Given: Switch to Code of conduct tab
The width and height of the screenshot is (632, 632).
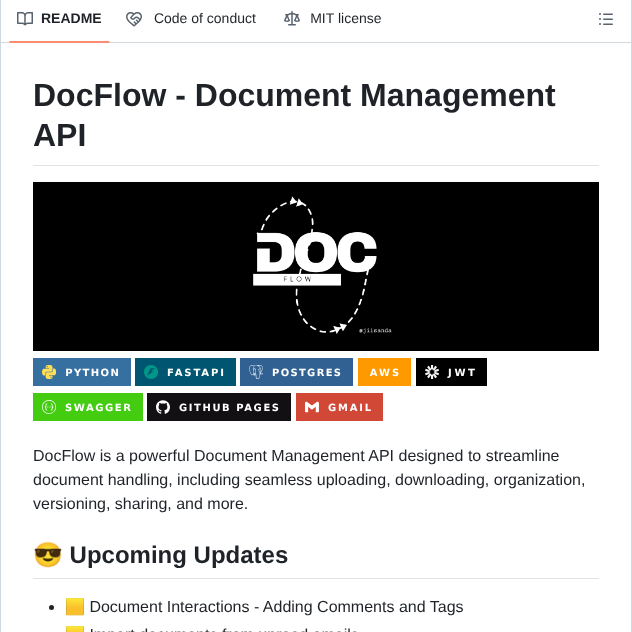Looking at the screenshot, I should tap(191, 19).
